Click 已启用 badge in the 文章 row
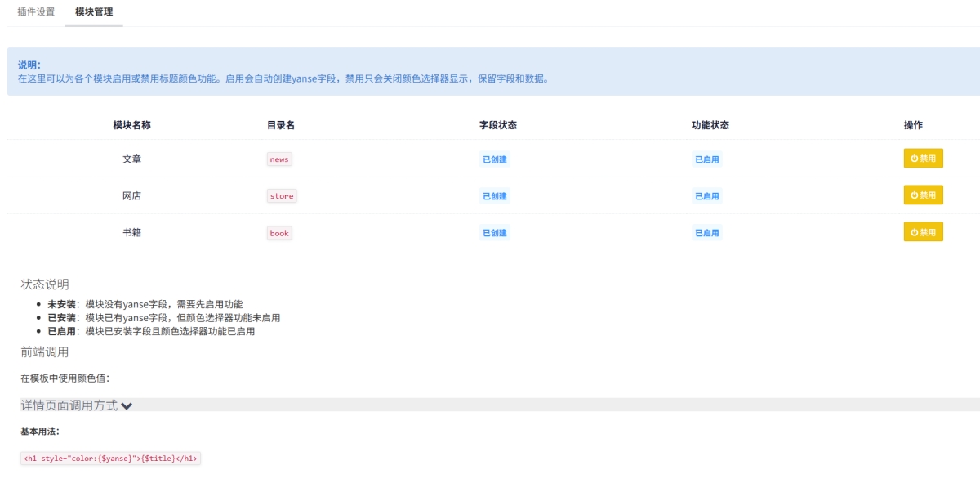Screen dimensions: 980x488 (x=707, y=159)
